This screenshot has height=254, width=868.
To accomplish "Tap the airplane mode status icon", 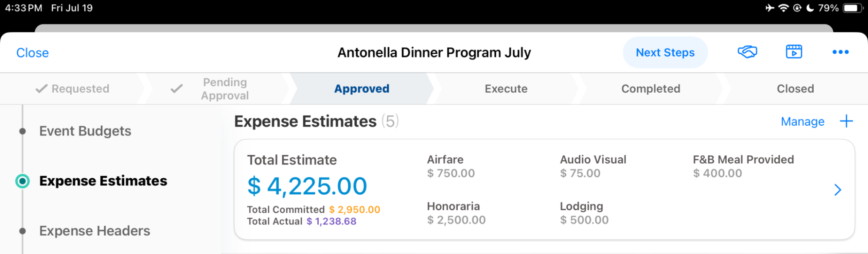I will point(770,8).
